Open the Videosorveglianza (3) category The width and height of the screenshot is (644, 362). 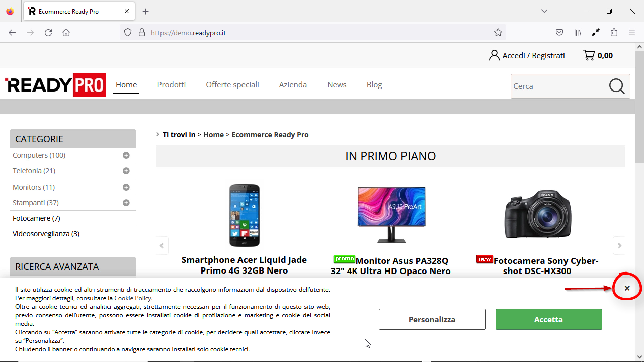pyautogui.click(x=46, y=234)
